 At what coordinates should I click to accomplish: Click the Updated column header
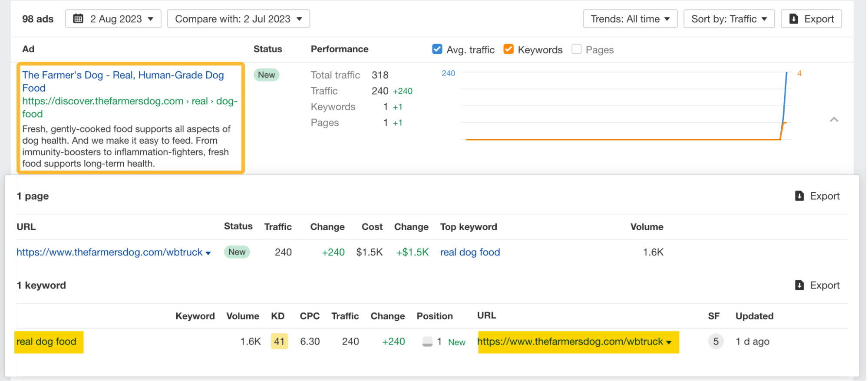[754, 316]
